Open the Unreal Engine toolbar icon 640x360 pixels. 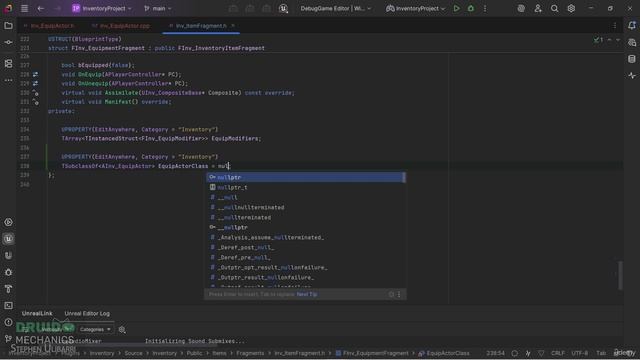[283, 8]
